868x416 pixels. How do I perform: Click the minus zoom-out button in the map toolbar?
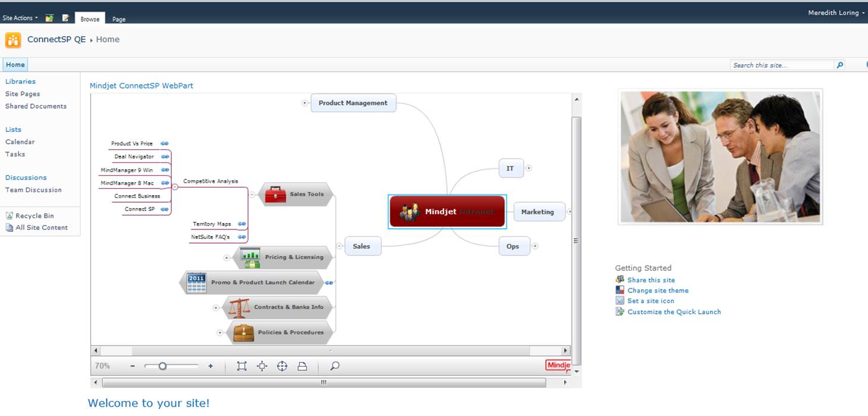(133, 366)
